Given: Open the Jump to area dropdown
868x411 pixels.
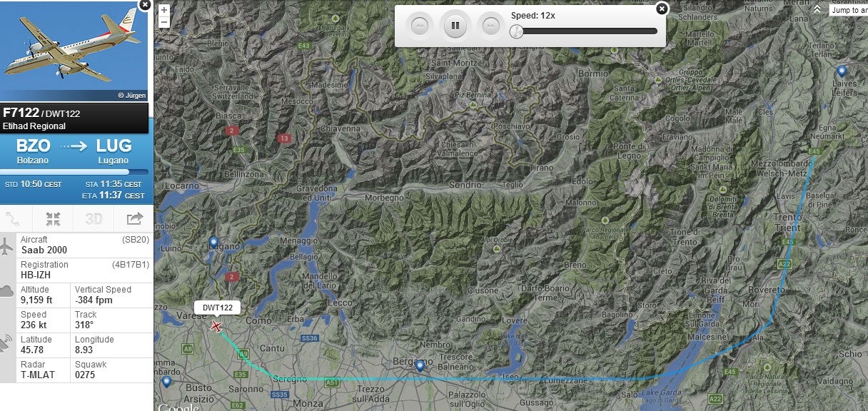Looking at the screenshot, I should 849,10.
